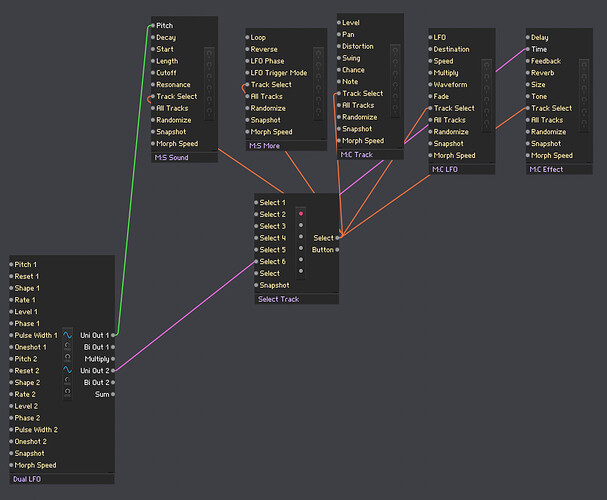The image size is (607, 500).
Task: Click the Snapshot input port on Select Track
Action: point(256,285)
